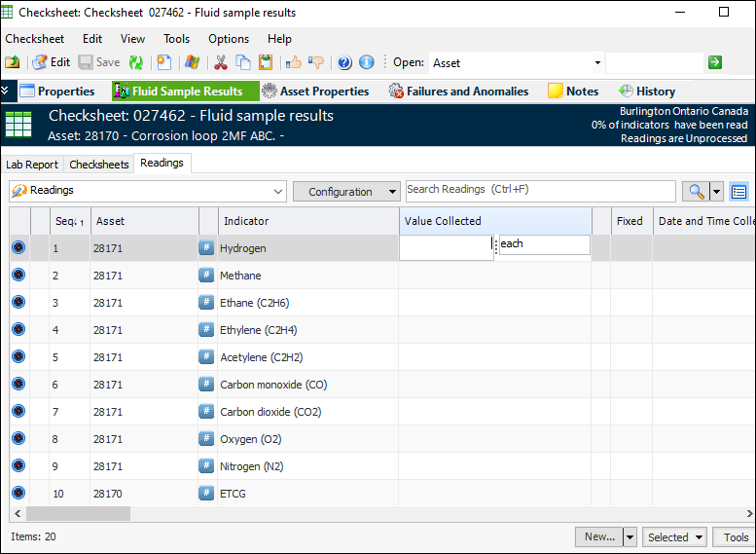
Task: Open the Options menu
Action: [229, 39]
